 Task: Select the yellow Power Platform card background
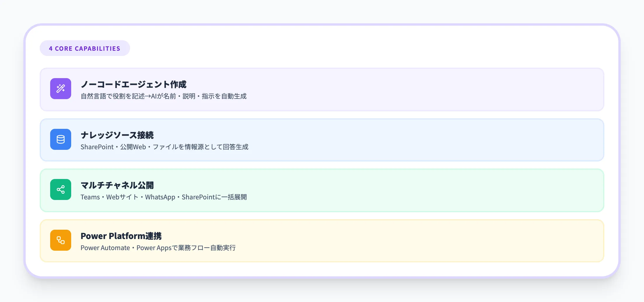point(408,241)
